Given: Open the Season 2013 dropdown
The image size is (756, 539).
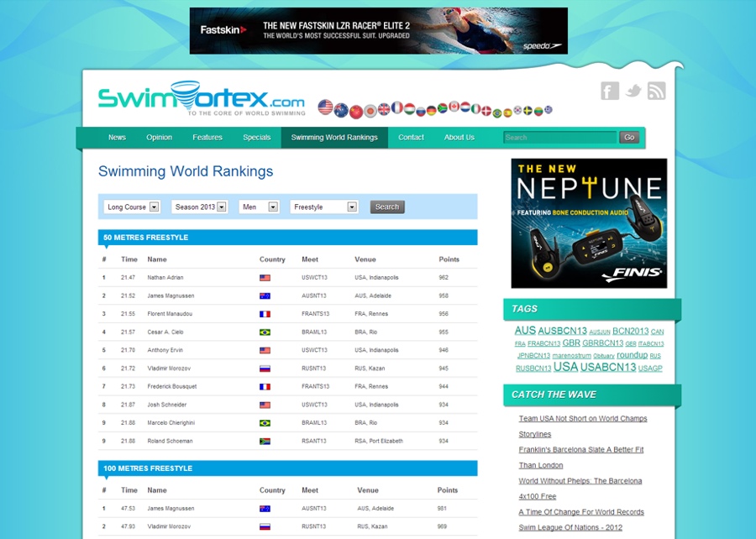Looking at the screenshot, I should (x=200, y=207).
